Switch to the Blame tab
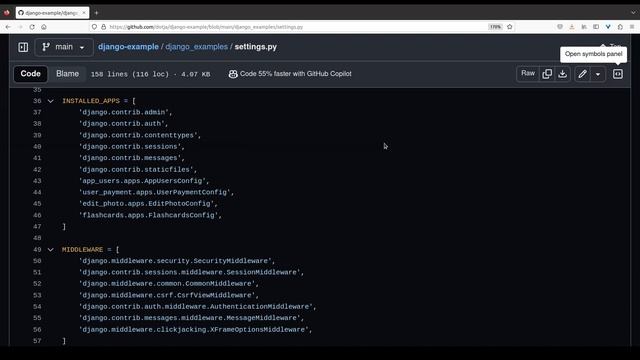The width and height of the screenshot is (640, 360). tap(67, 74)
